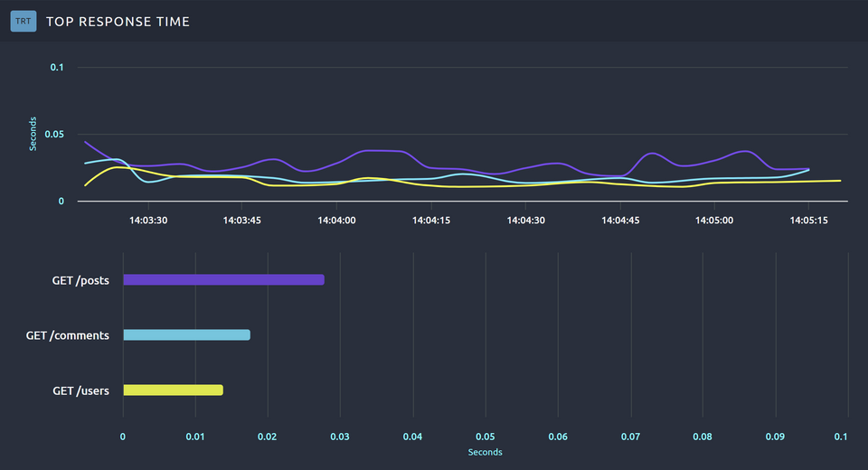
Task: Click the 14:04:00 time axis tick
Action: tap(335, 220)
